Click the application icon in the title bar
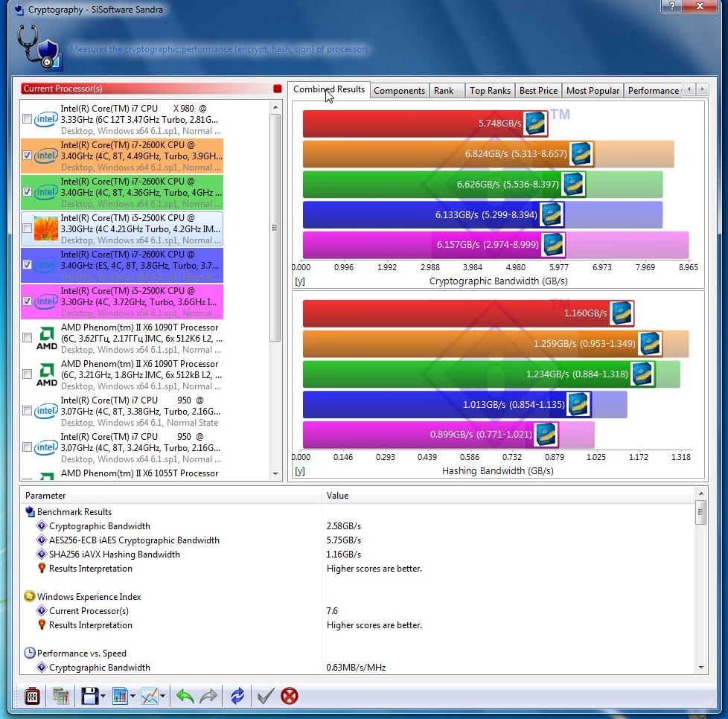 tap(19, 10)
